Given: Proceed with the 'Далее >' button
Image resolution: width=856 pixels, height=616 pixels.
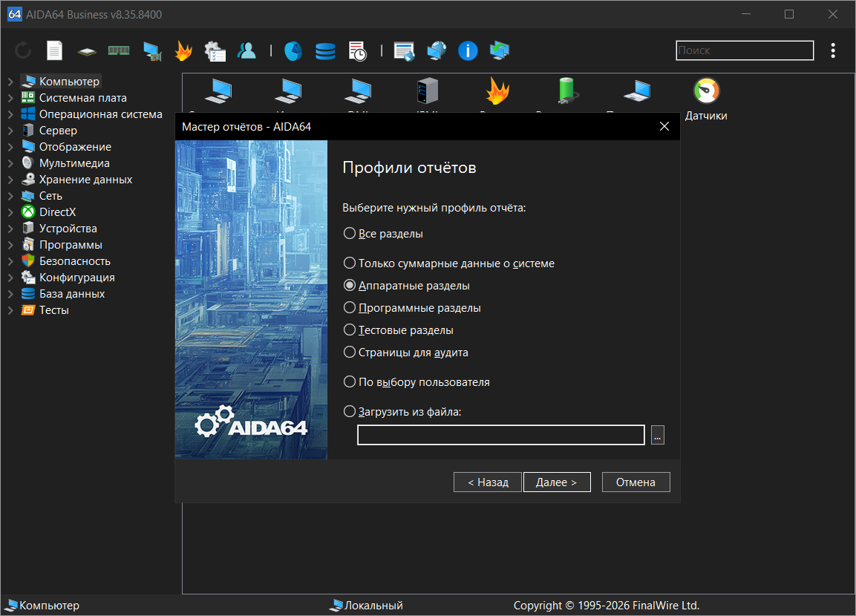Looking at the screenshot, I should click(x=557, y=482).
